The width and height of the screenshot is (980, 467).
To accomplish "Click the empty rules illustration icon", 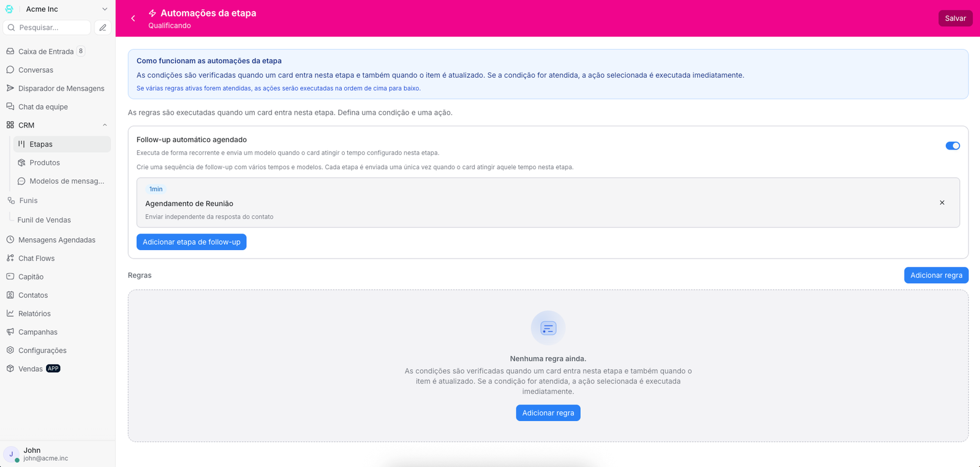I will click(x=548, y=328).
